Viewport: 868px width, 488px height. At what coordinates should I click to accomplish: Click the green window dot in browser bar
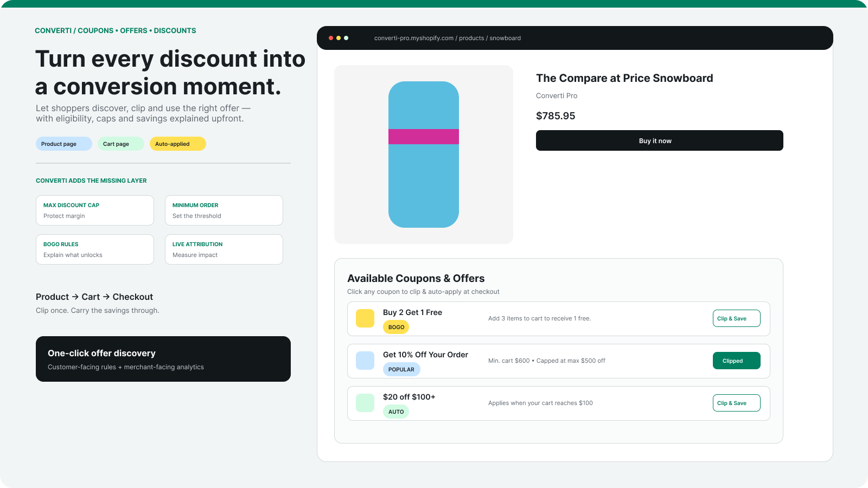[x=346, y=38]
